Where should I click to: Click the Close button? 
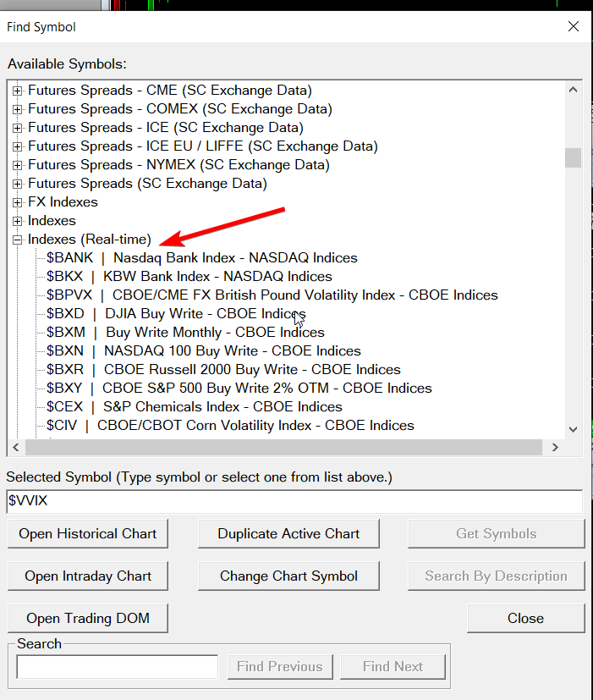525,618
